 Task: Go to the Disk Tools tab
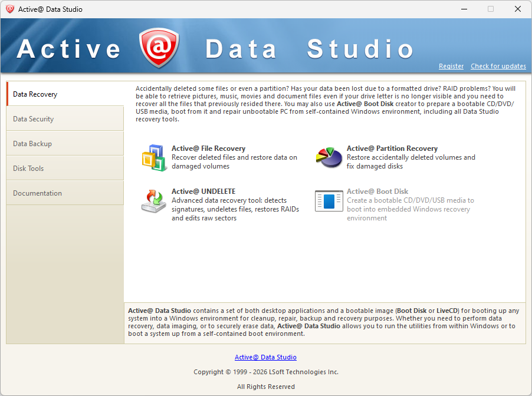coord(65,168)
